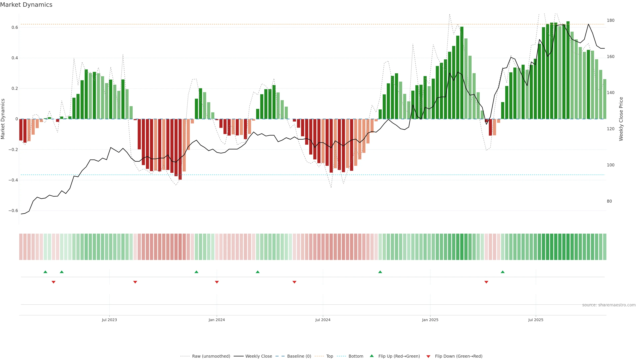This screenshot has width=644, height=362.
Task: Click the darkest green cell in the heatmap strip
Action: (x=568, y=247)
